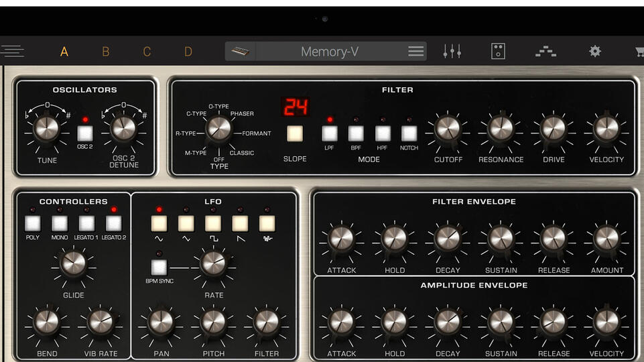Select HPF filter mode
Image resolution: width=644 pixels, height=362 pixels.
pyautogui.click(x=383, y=133)
